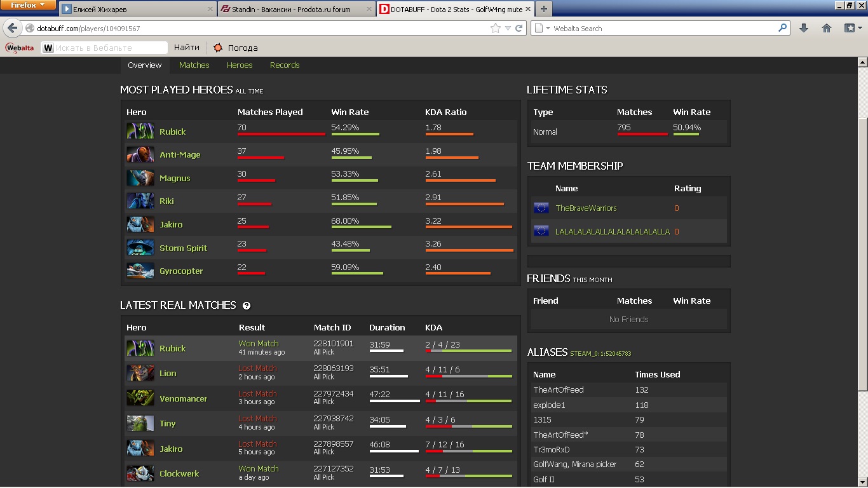
Task: Click the Venomancer hero portrait in latest matches
Action: coord(140,398)
